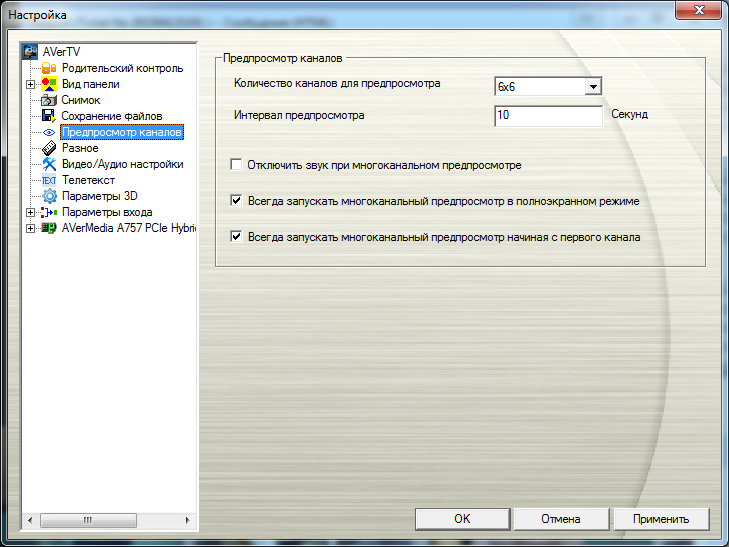Image resolution: width=729 pixels, height=547 pixels.
Task: Click the gear icon for Параметры 3D
Action: tap(49, 196)
